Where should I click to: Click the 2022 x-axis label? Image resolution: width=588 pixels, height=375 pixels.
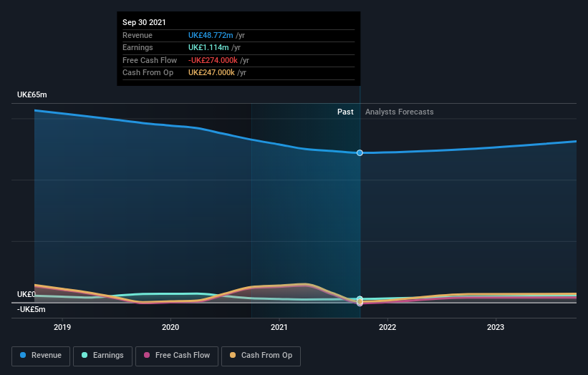coord(387,327)
